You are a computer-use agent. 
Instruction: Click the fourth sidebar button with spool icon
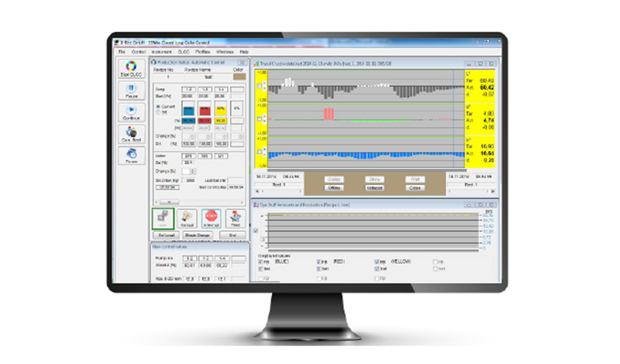[x=131, y=134]
